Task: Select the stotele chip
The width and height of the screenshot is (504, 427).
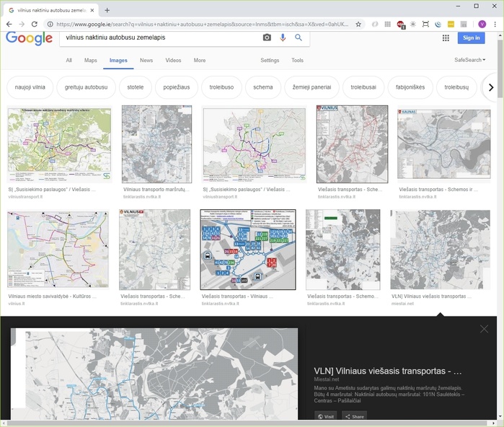Action: (x=136, y=87)
